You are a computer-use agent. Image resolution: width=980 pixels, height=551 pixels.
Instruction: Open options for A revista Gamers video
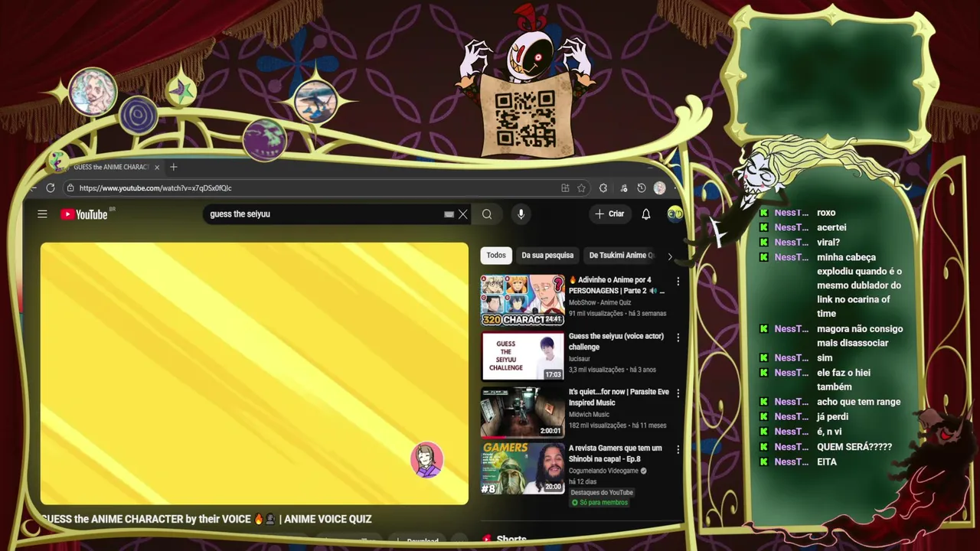pos(678,450)
